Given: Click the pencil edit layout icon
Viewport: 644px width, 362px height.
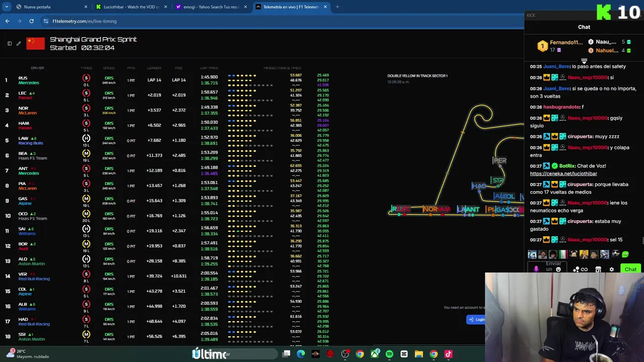Looking at the screenshot, I should (x=19, y=44).
